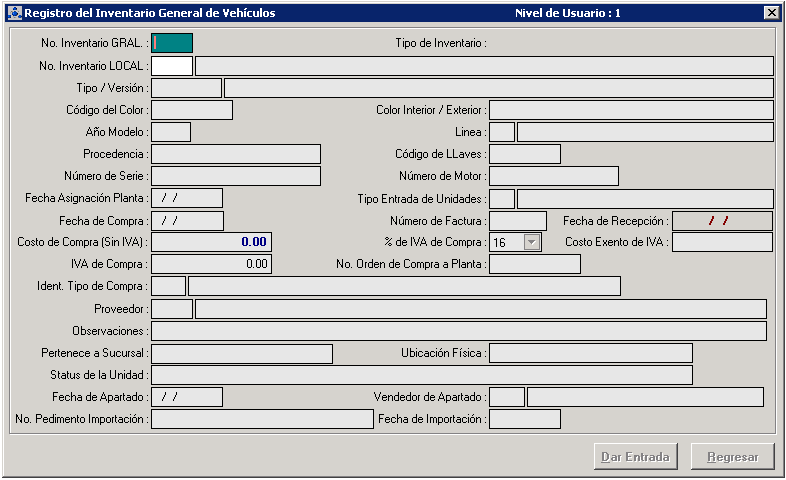Click the Número de Motor field
786x480 pixels.
point(553,176)
